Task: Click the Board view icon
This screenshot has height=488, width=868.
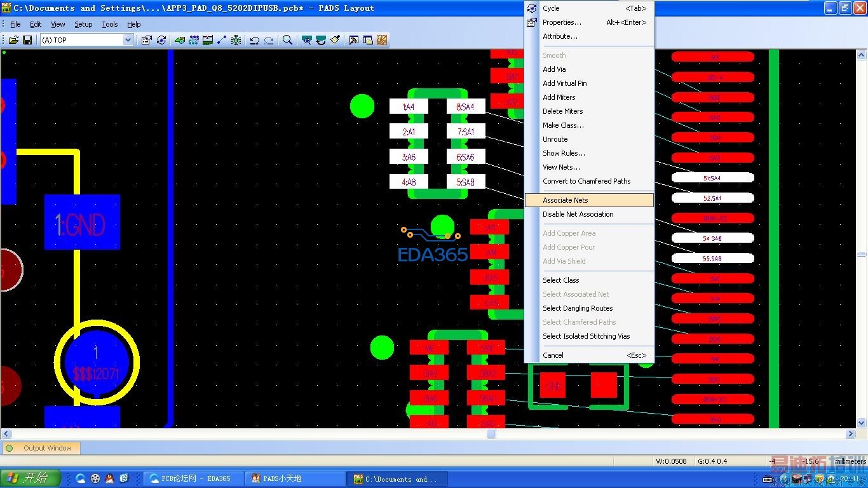Action: pos(307,40)
